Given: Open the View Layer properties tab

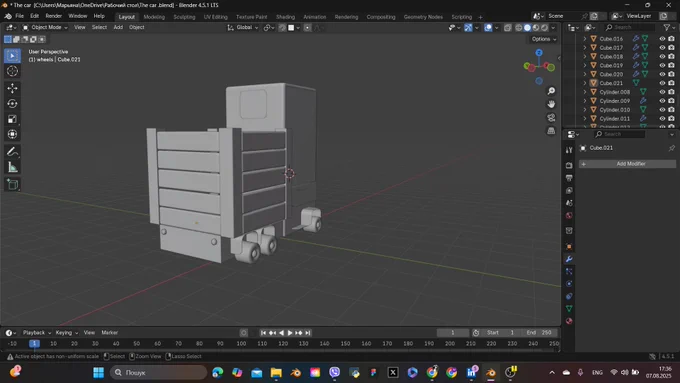Looking at the screenshot, I should [x=569, y=190].
